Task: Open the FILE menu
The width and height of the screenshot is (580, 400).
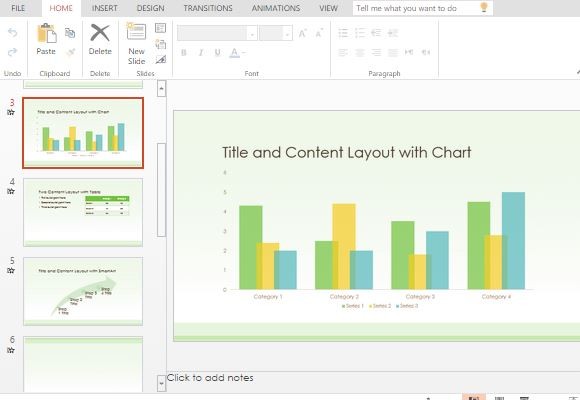Action: (18, 8)
